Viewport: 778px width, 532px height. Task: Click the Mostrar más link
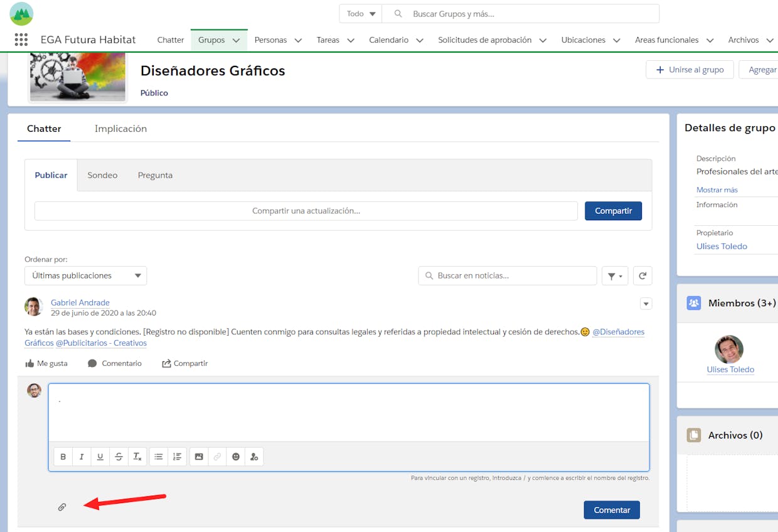coord(717,189)
